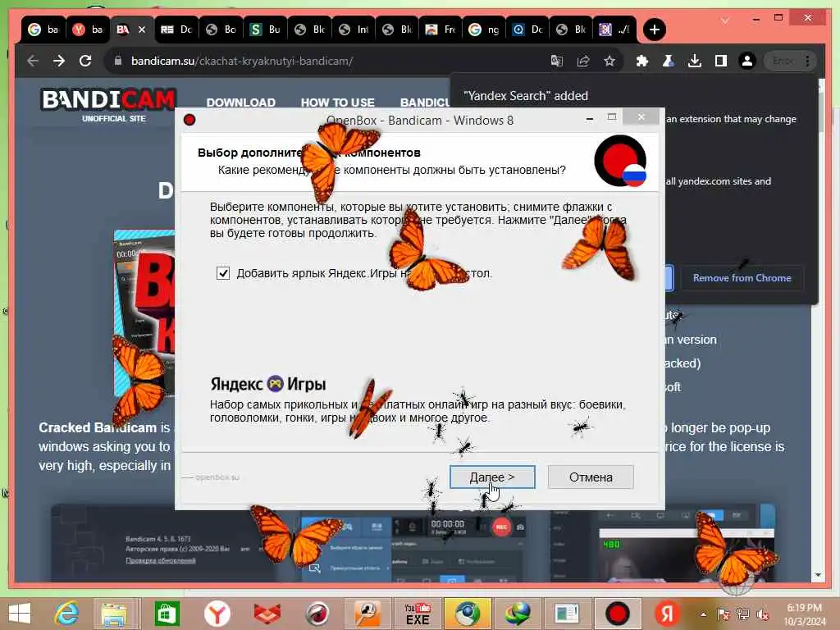Switch to the 'Bu' tab with S icon
Viewport: 840px width, 630px height.
265,30
